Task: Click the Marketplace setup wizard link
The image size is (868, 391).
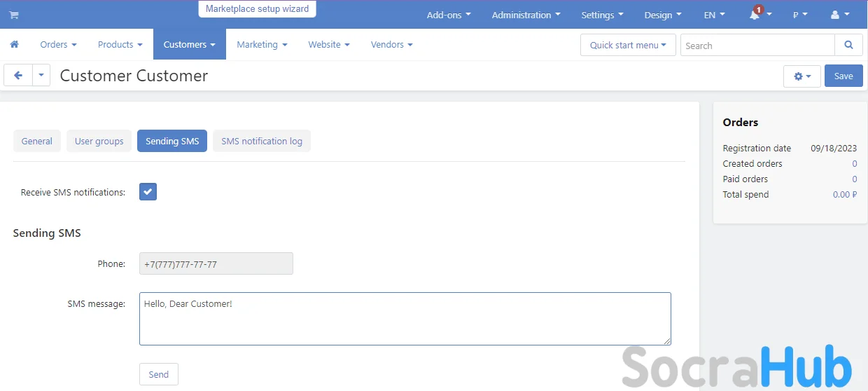Action: point(257,9)
